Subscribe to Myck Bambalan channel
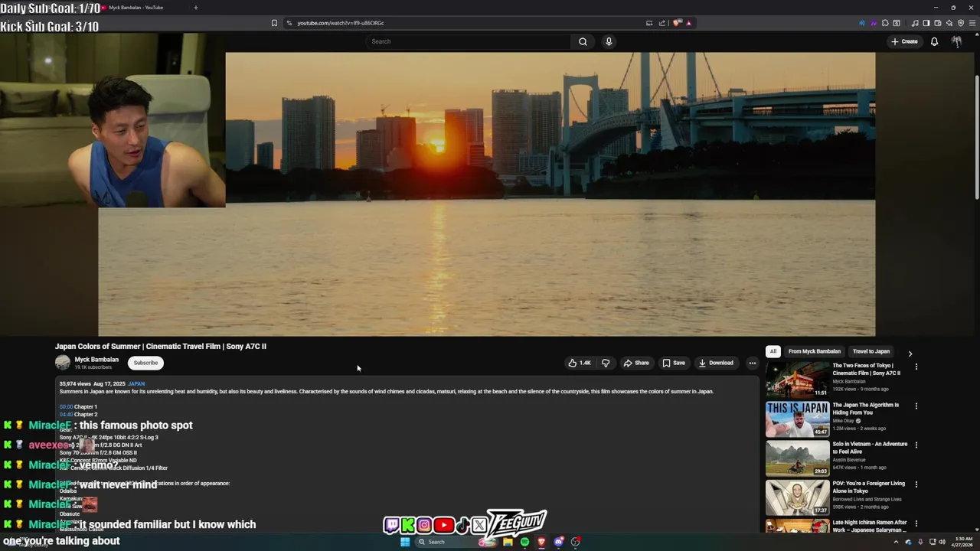The width and height of the screenshot is (980, 551). point(145,363)
